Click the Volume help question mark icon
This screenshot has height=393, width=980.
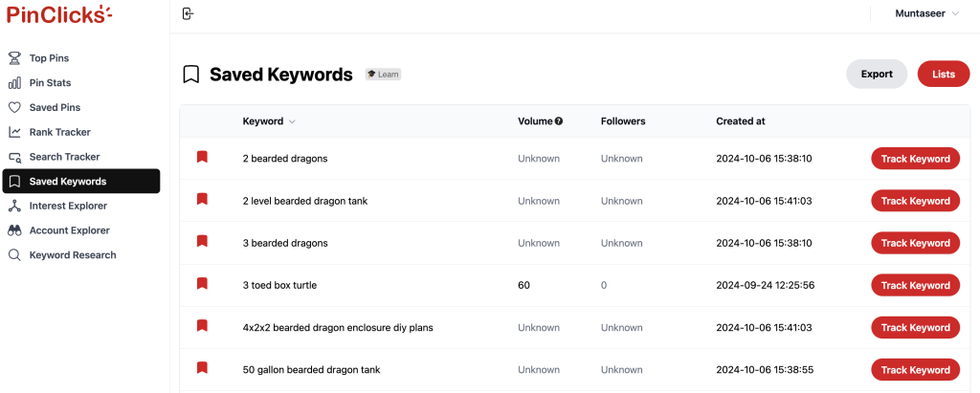click(x=559, y=121)
